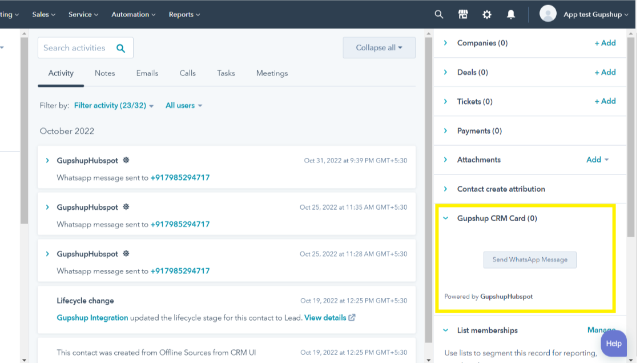Click the gear icon beside Oct 31 GupshupHubspot activity

[126, 161]
